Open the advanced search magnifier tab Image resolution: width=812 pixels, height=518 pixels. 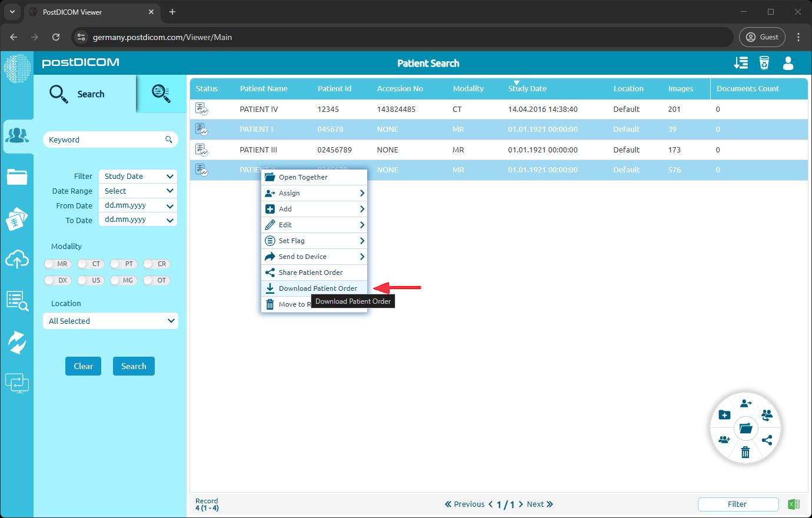(161, 94)
